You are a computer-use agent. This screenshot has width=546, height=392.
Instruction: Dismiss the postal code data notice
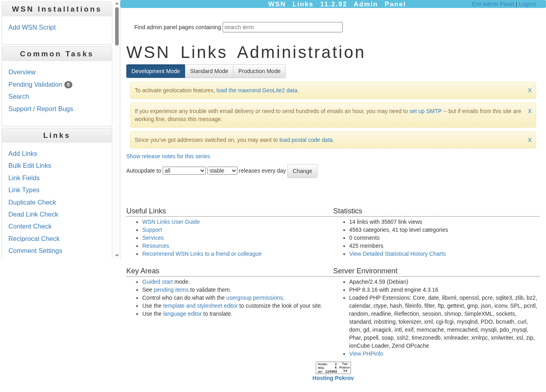tap(530, 140)
